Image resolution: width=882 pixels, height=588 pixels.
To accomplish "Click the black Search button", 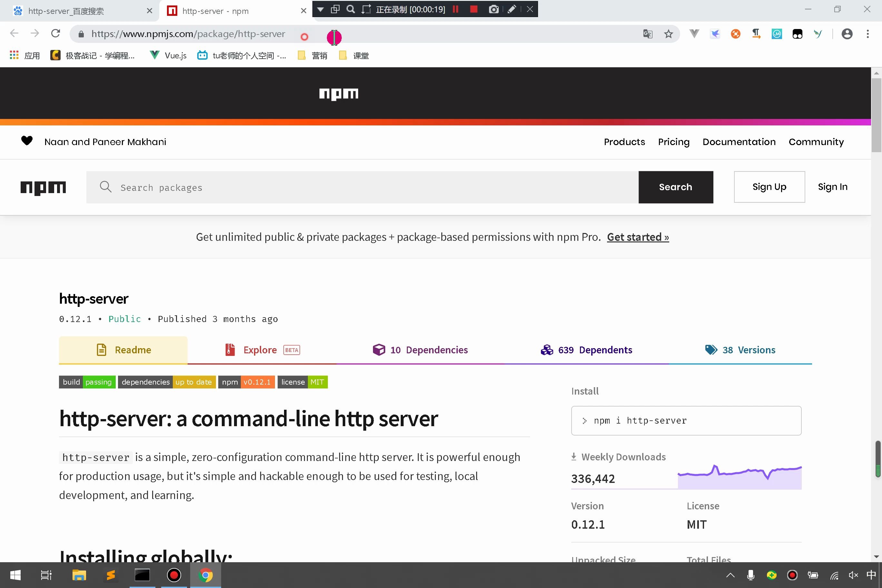I will (x=675, y=187).
